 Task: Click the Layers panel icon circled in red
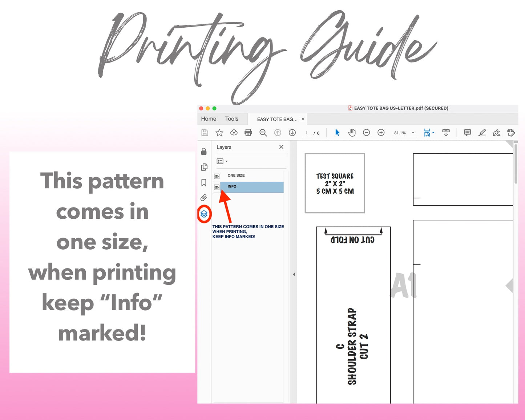click(x=204, y=214)
